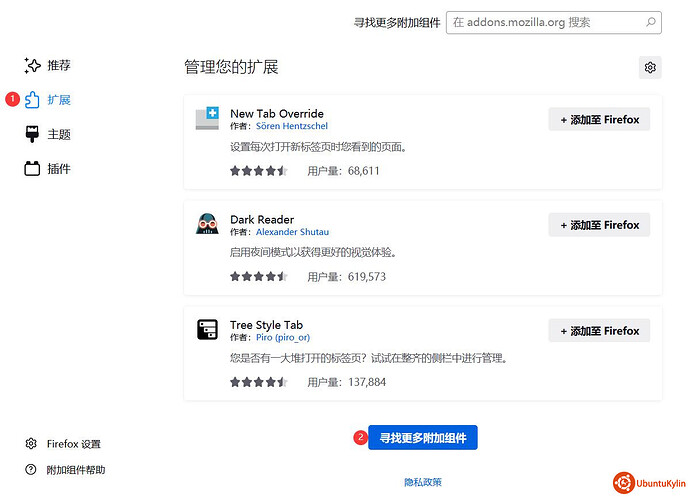Viewport: 690px width, 497px height.
Task: Click the star rating of Tree Style Tab
Action: coord(258,382)
